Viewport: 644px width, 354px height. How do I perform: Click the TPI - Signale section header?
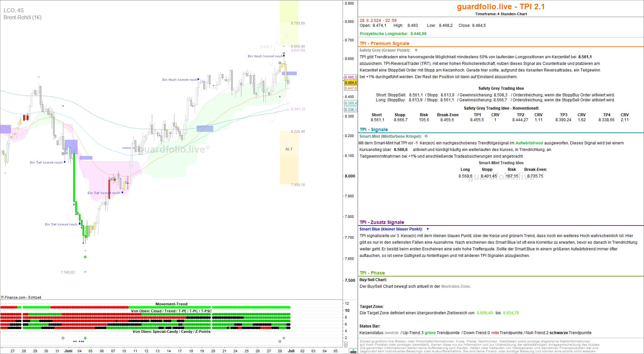373,129
